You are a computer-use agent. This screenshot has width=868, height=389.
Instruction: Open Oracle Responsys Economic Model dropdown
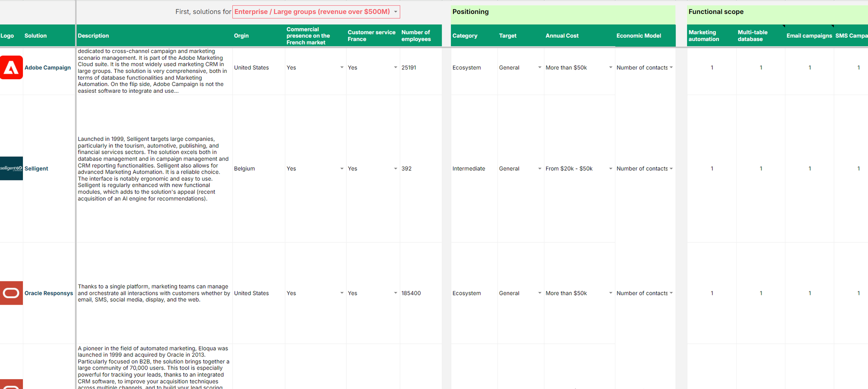671,293
